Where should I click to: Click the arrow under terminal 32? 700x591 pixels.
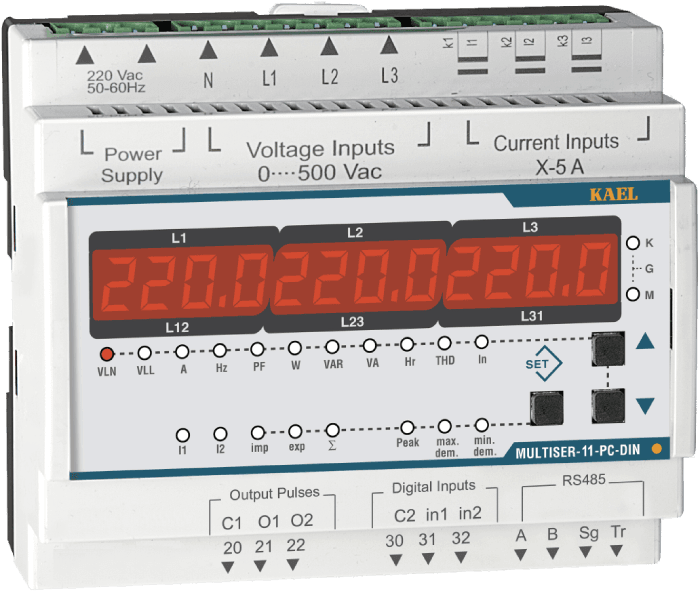[x=461, y=558]
